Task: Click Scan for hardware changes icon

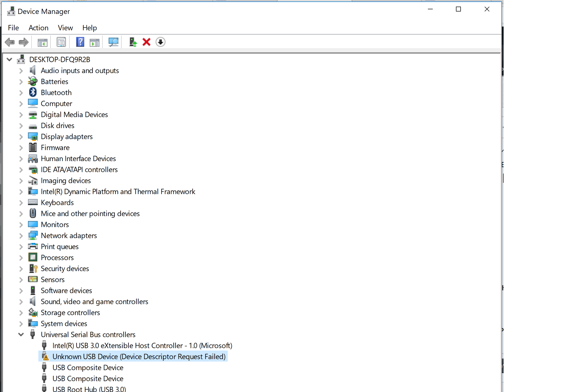Action: click(x=113, y=42)
